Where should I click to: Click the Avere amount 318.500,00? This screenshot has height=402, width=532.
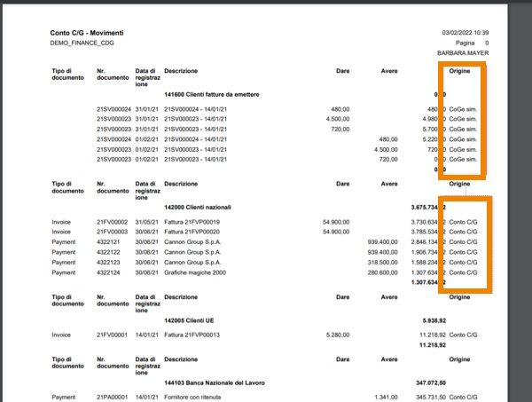point(383,263)
